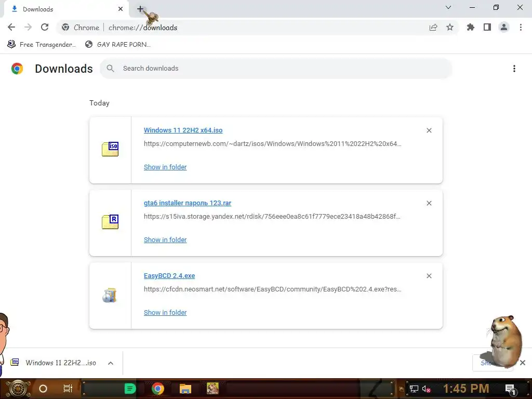Open Windows 11 22H2 iso from download shelf
This screenshot has width=532, height=399.
[x=54, y=363]
